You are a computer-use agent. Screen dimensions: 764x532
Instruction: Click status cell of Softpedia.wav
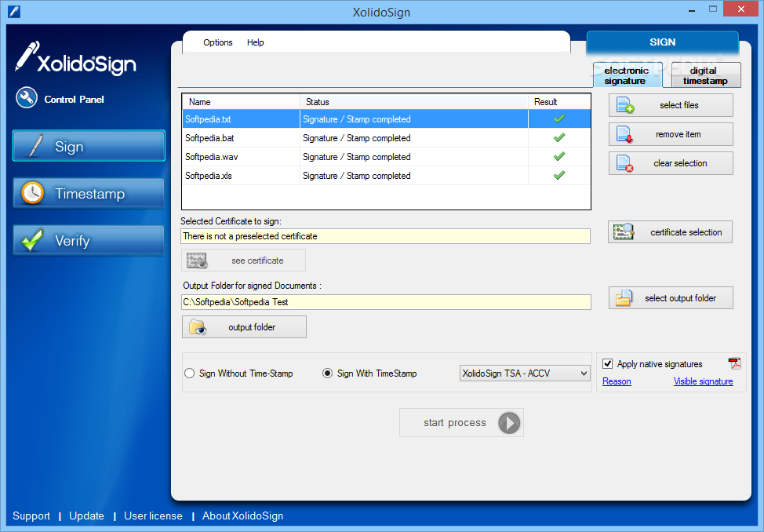coord(414,156)
